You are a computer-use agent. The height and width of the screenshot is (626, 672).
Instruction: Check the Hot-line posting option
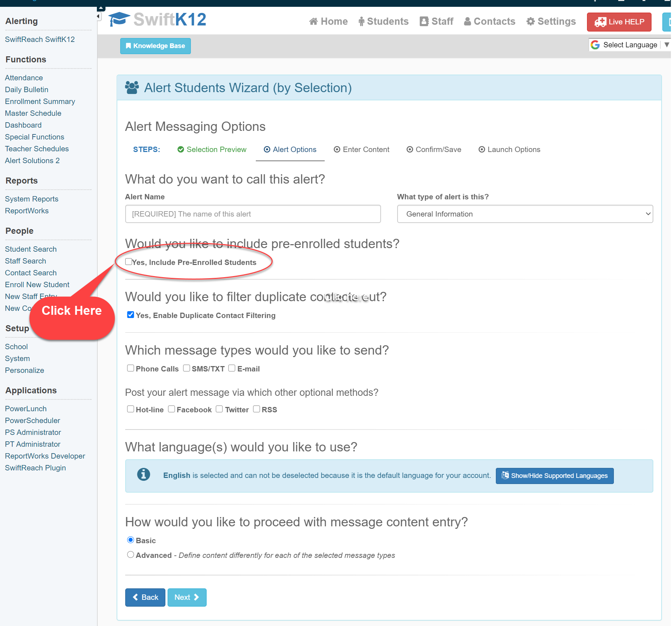pyautogui.click(x=131, y=409)
